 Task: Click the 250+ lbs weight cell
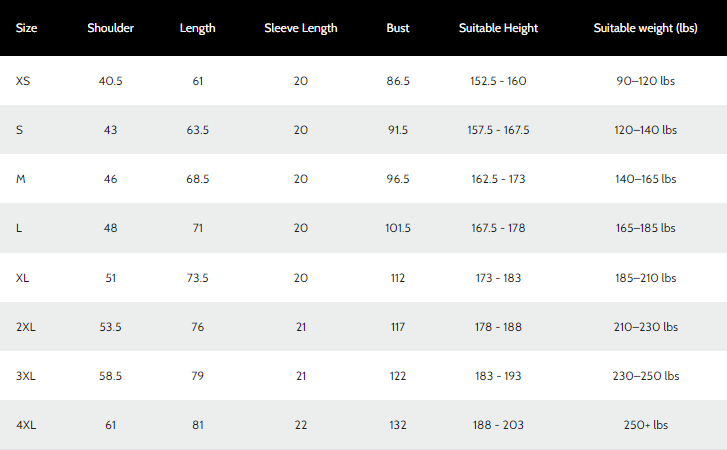647,425
